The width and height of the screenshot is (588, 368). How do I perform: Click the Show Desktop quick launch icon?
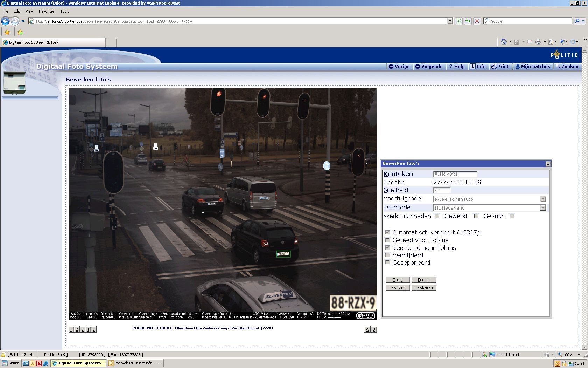[26, 363]
